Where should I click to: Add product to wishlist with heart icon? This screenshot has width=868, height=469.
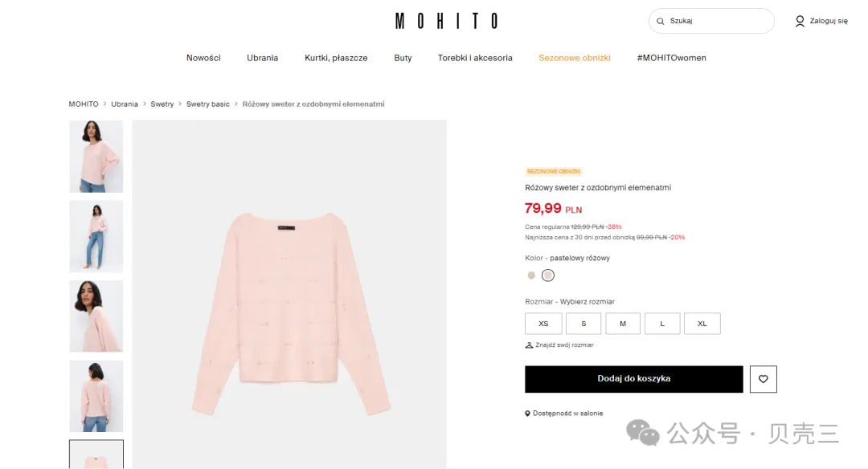coord(763,379)
